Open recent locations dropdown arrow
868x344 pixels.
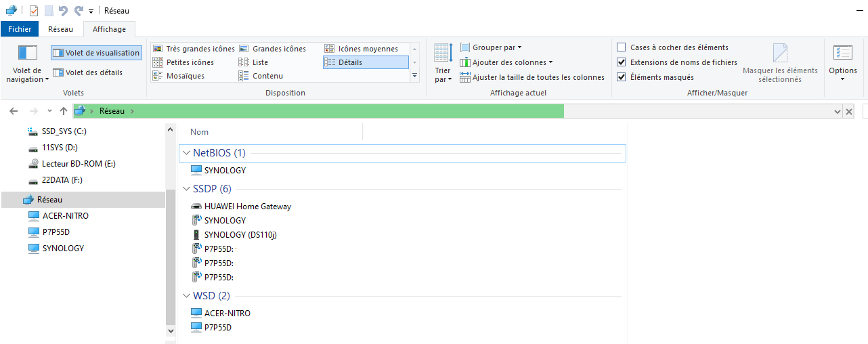[49, 111]
